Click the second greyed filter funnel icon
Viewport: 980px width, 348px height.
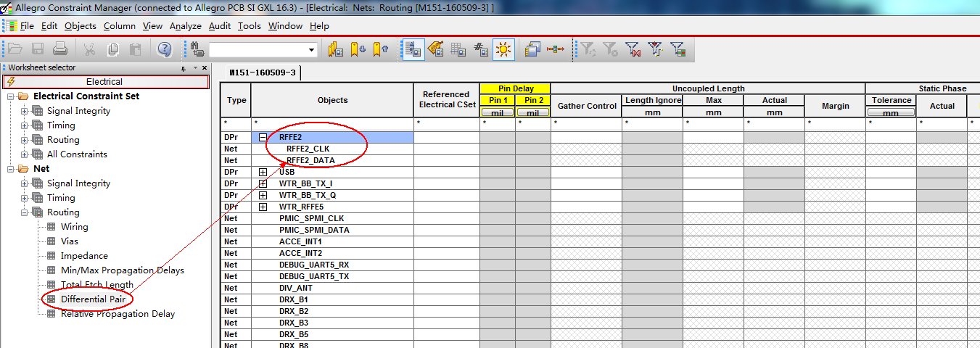coord(611,49)
